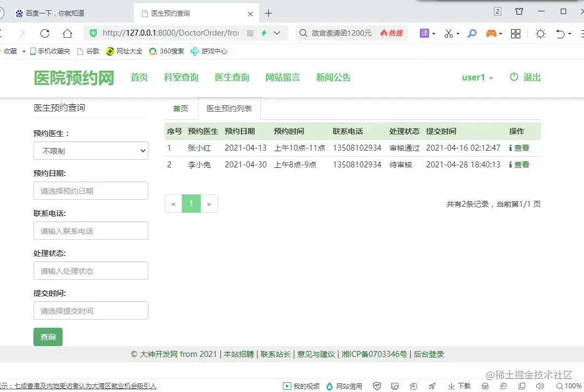Click the 退出 logout link
Viewport: 584px width, 392px height.
tap(525, 77)
